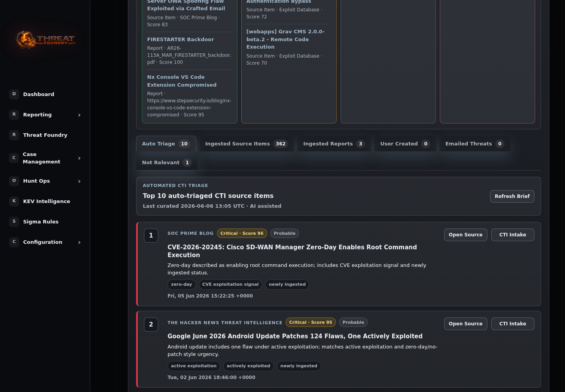Click the R icon beside Threat Foundry

[14, 135]
